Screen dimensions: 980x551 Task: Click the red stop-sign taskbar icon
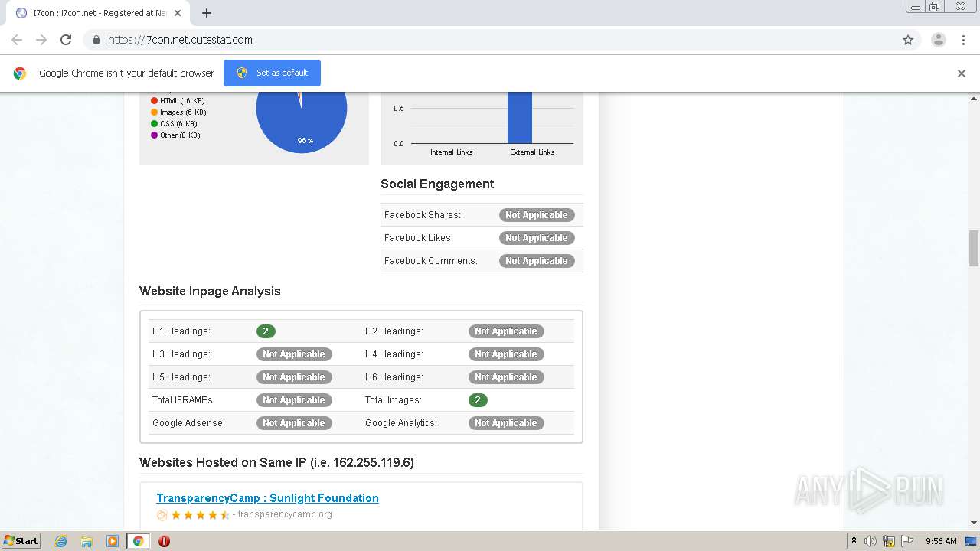[x=164, y=541]
